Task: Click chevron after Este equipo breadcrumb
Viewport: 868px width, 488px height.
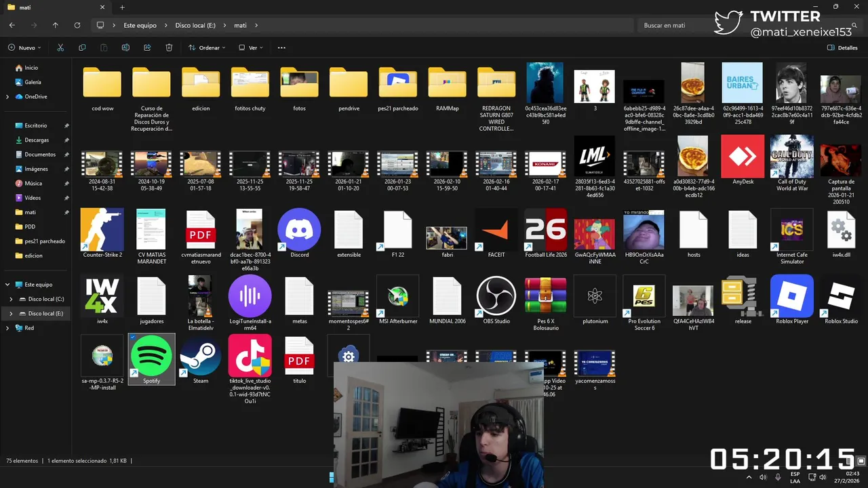Action: point(165,25)
